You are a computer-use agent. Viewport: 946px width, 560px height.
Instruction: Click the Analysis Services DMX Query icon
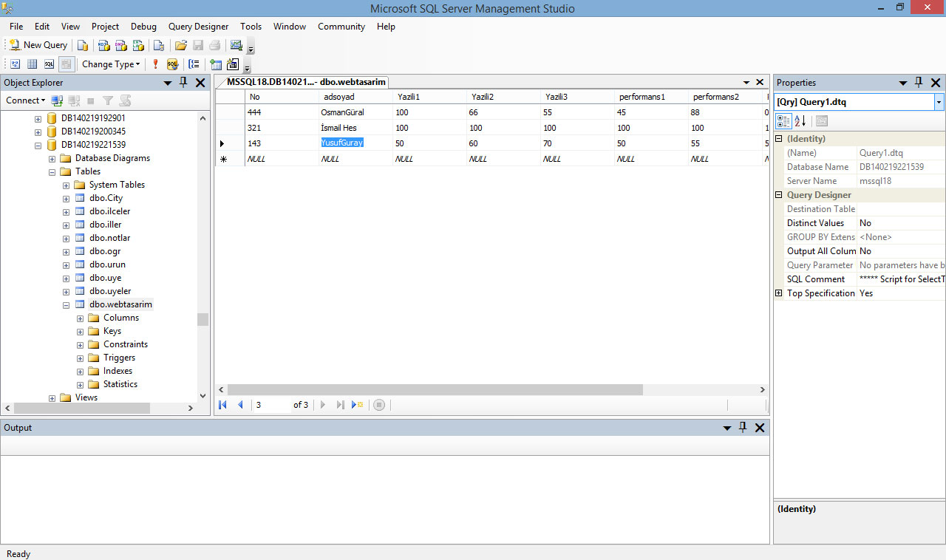pos(120,45)
